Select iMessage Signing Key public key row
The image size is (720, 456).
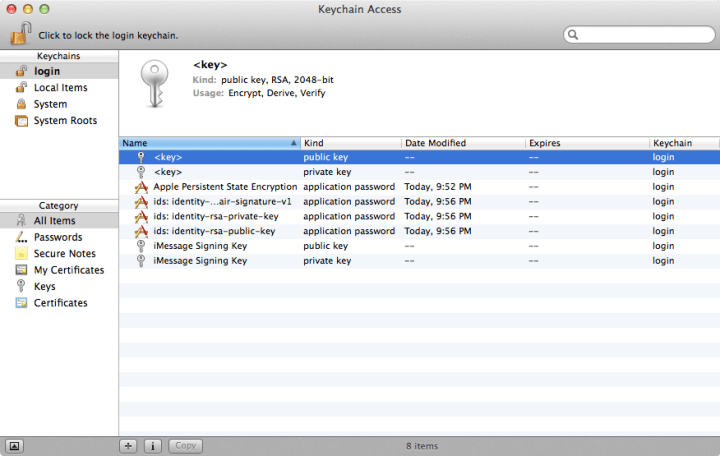click(419, 246)
